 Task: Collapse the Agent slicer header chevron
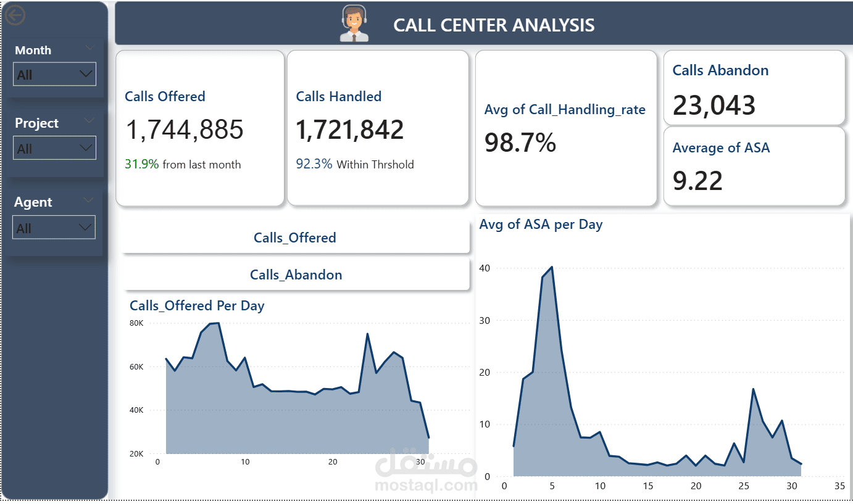tap(89, 200)
